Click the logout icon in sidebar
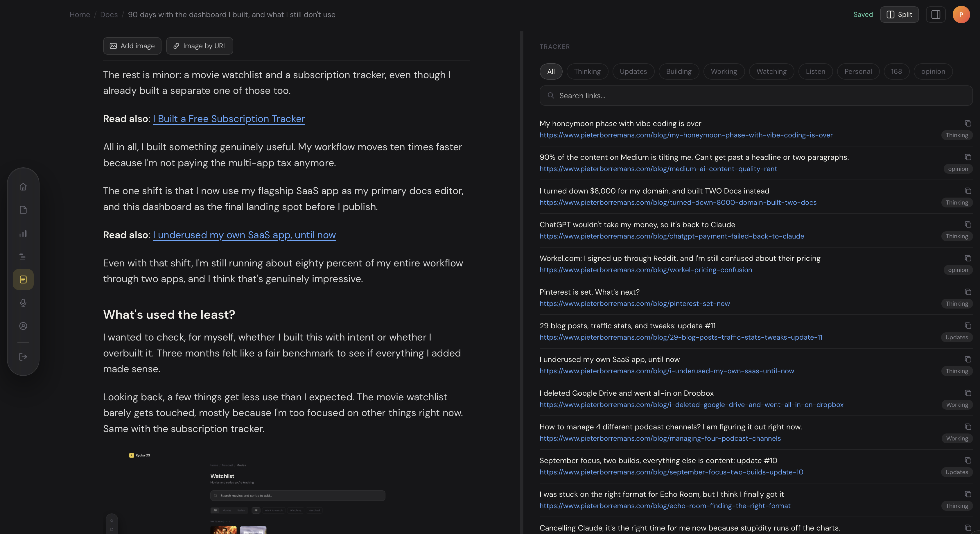This screenshot has width=980, height=534. point(23,357)
